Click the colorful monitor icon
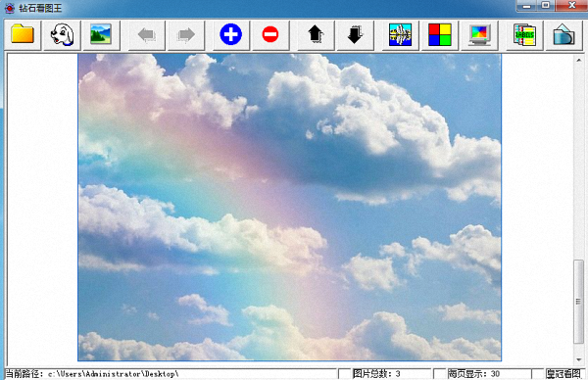This screenshot has width=588, height=380. pos(479,35)
